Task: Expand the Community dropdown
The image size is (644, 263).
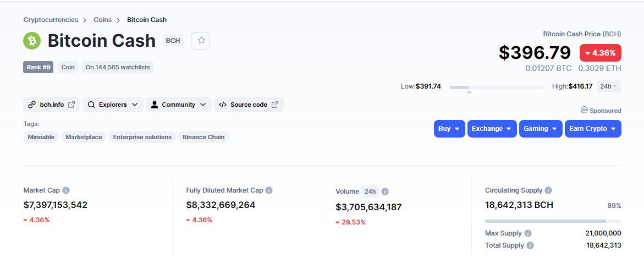Action: [x=179, y=105]
